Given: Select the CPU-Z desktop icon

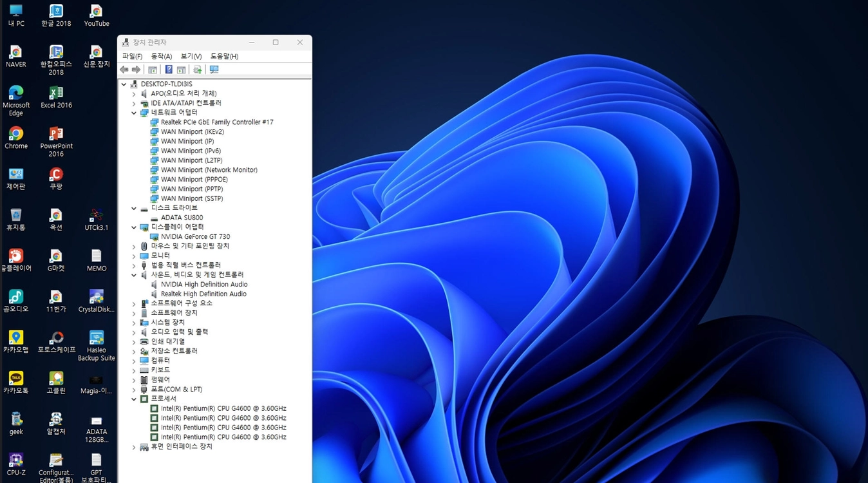Looking at the screenshot, I should pyautogui.click(x=16, y=464).
